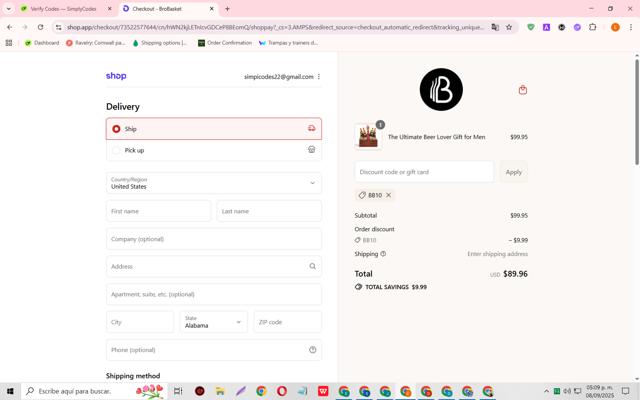Open the Dashboard bookmark

click(x=42, y=43)
